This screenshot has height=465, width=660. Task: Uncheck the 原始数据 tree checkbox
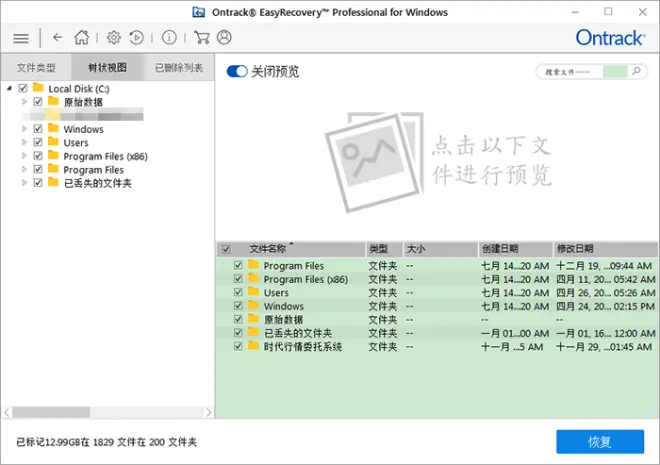click(38, 101)
